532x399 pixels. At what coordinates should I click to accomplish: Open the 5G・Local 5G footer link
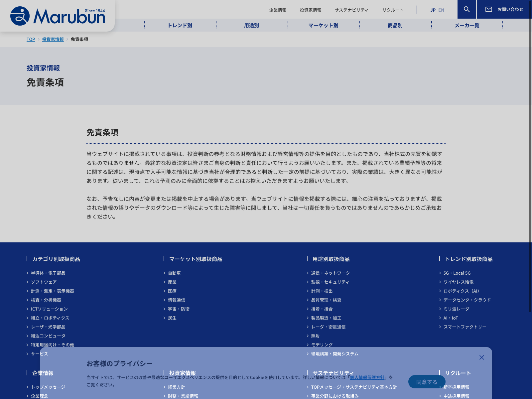point(457,273)
